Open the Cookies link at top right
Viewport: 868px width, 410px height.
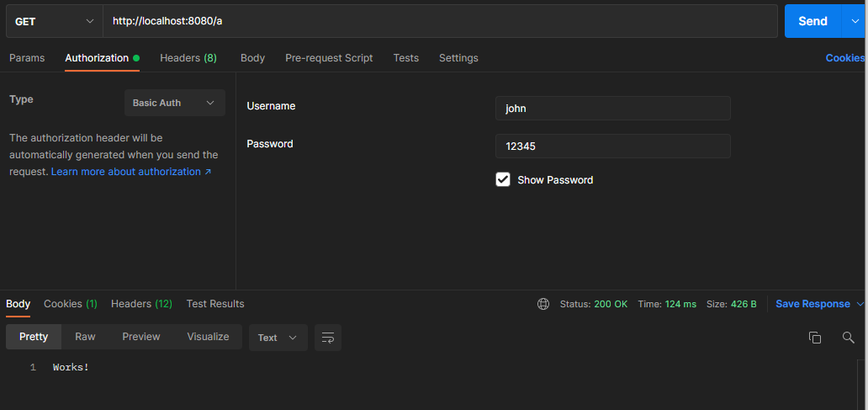[x=846, y=57]
